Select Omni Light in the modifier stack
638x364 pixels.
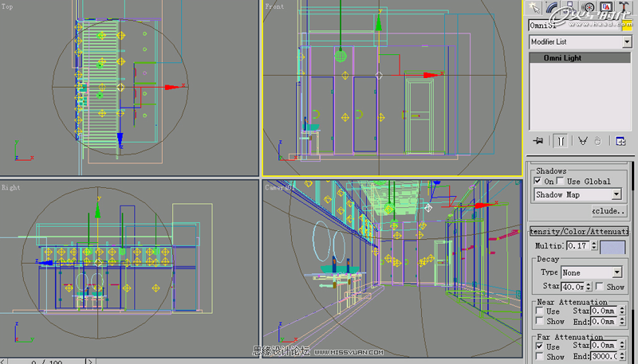(x=580, y=58)
